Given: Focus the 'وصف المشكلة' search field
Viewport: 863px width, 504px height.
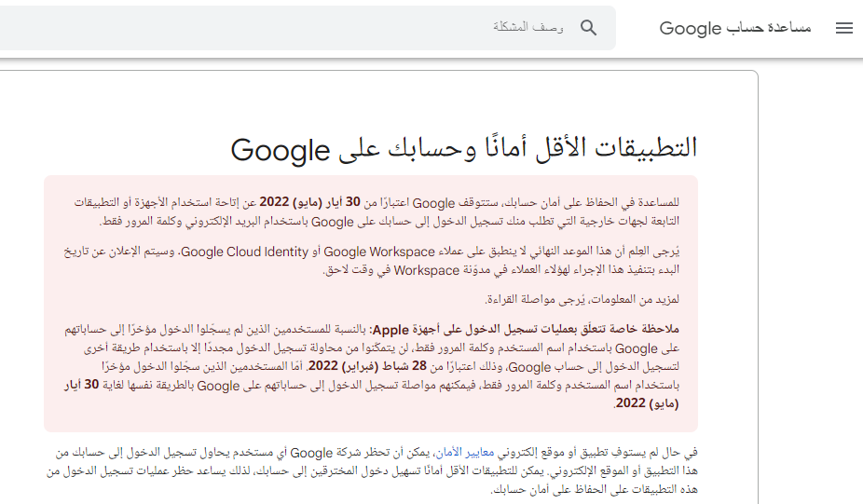Looking at the screenshot, I should [x=308, y=28].
